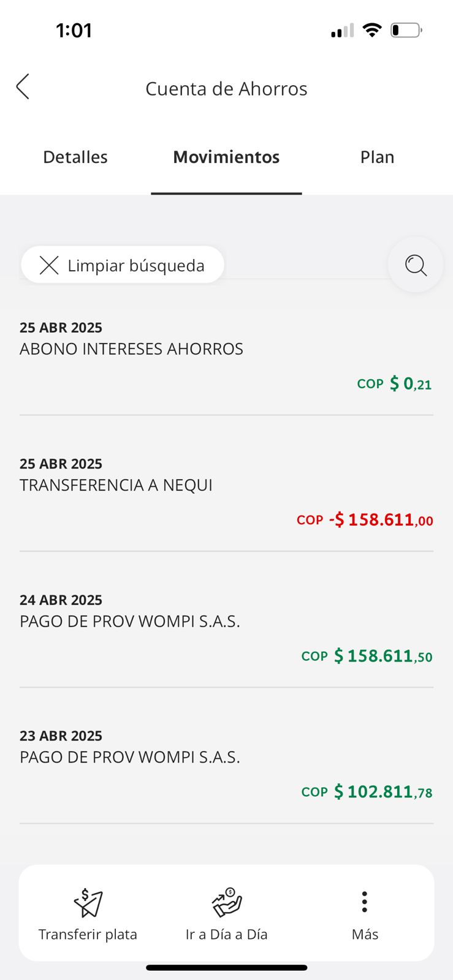Open the search magnifier icon

[x=416, y=265]
